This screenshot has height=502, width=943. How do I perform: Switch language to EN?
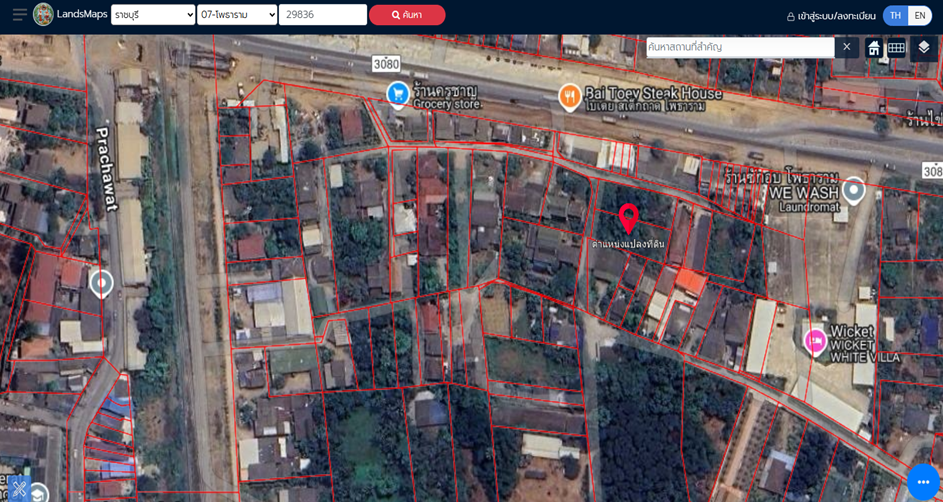(x=920, y=16)
